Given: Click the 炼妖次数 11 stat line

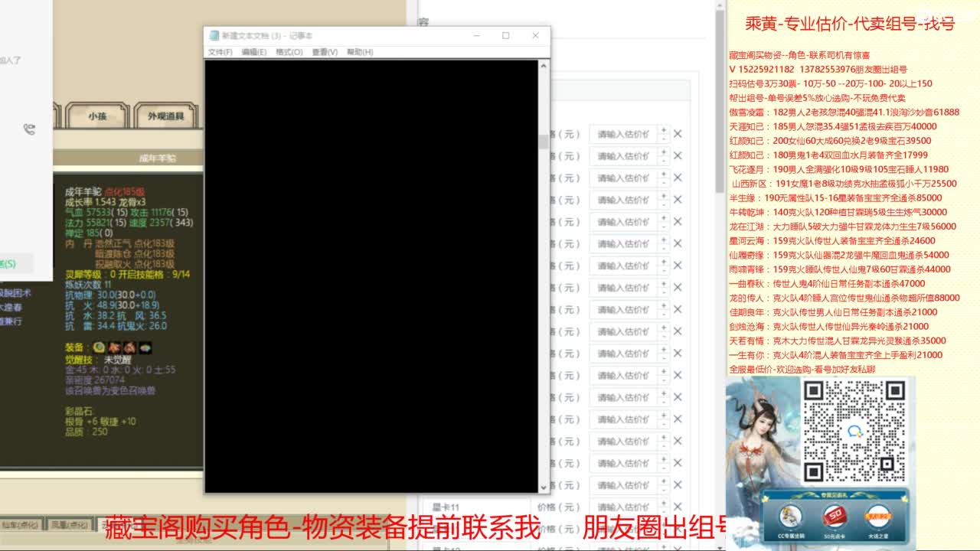Looking at the screenshot, I should [x=88, y=284].
